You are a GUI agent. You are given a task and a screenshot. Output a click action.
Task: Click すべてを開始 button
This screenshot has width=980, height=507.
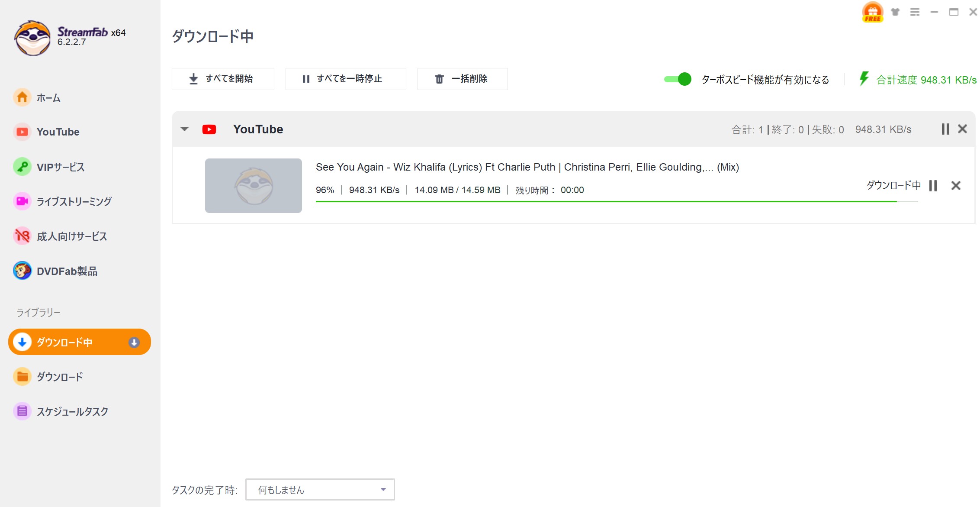223,79
